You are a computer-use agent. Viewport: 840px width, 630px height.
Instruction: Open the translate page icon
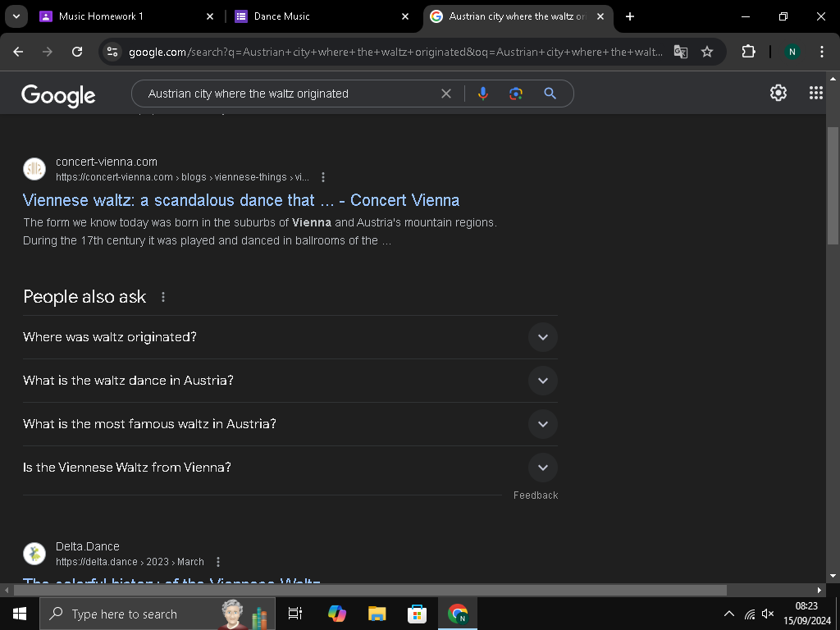[x=680, y=52]
